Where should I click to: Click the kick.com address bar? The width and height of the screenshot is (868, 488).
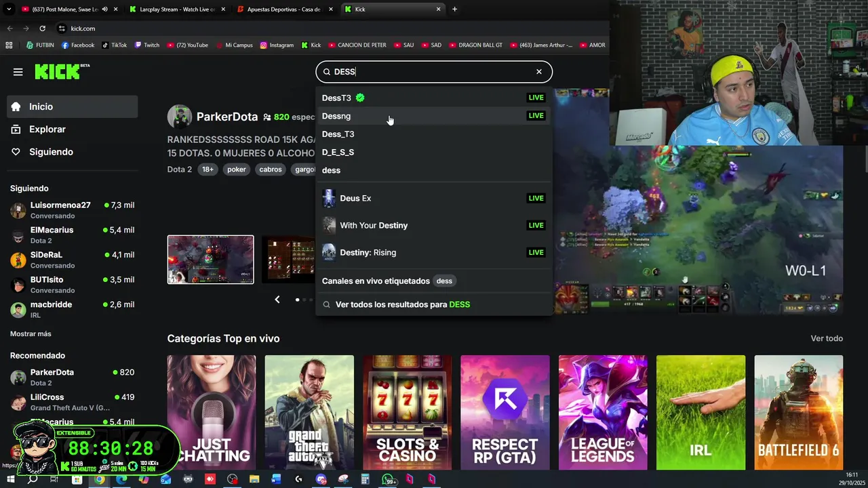[329, 28]
